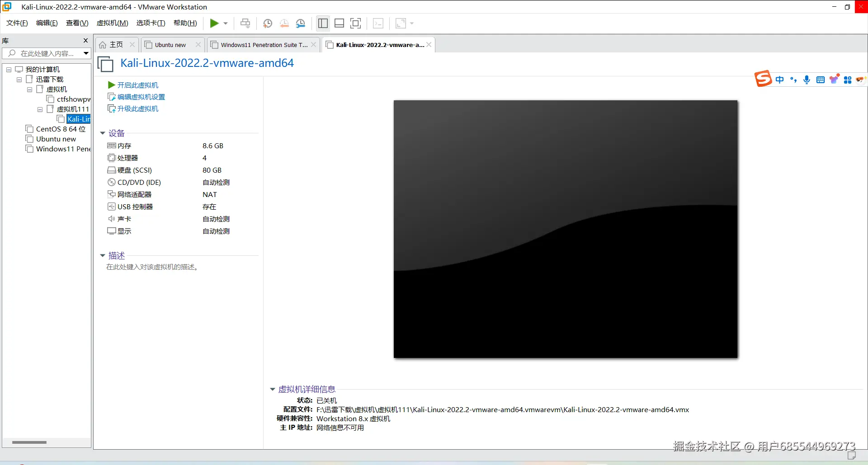Open Sogou skin settings via shirt icon
Screen dimensions: 868x465
click(x=835, y=80)
